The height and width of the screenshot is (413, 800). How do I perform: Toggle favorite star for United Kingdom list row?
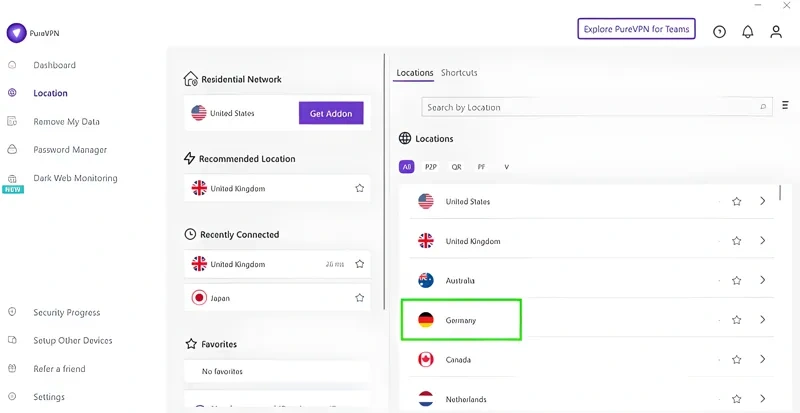tap(736, 241)
